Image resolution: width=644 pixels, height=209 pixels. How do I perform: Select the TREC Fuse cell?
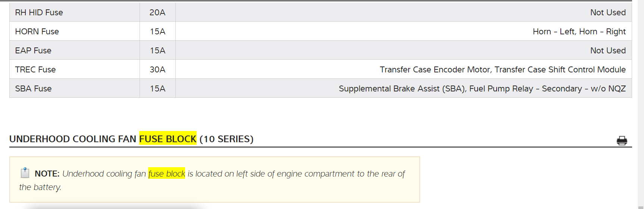pyautogui.click(x=35, y=69)
